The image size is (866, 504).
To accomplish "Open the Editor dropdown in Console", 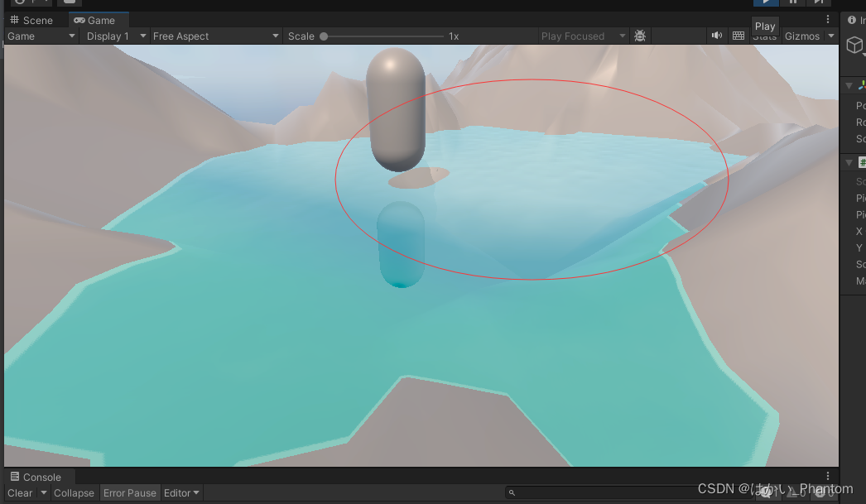I will 181,493.
